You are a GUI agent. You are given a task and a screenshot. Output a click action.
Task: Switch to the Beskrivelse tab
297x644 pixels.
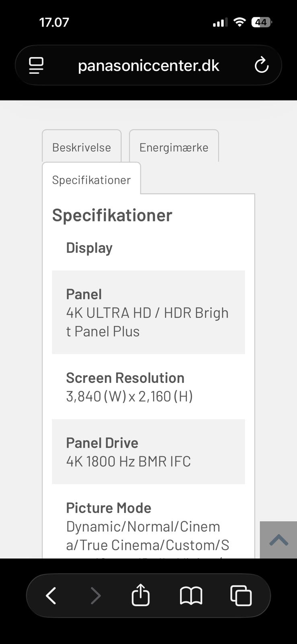[82, 147]
